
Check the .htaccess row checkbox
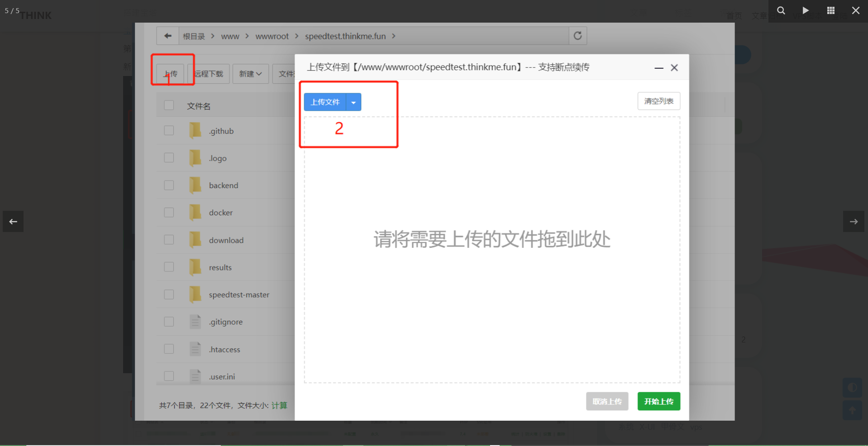(x=169, y=349)
